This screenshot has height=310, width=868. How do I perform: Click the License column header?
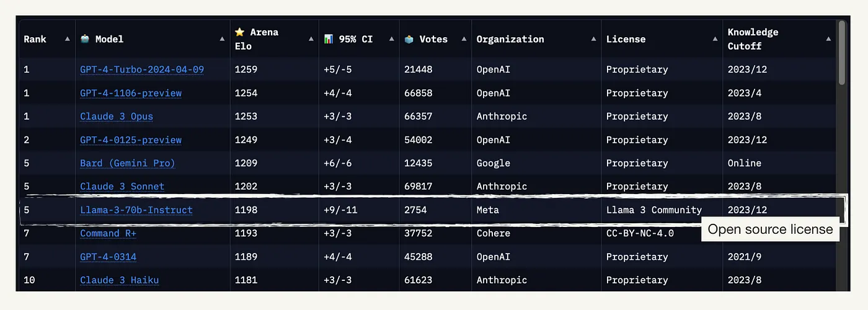click(626, 39)
